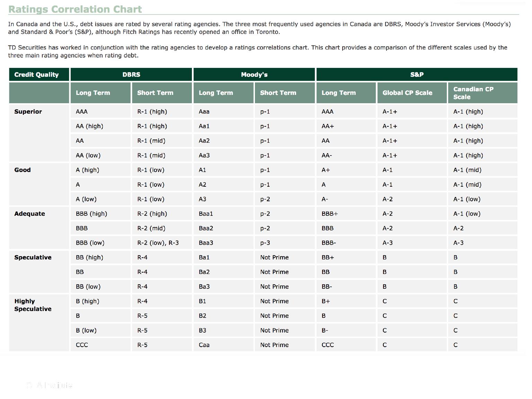The width and height of the screenshot is (532, 399).
Task: Select S&P 'BB-' long term cell
Action: point(346,286)
